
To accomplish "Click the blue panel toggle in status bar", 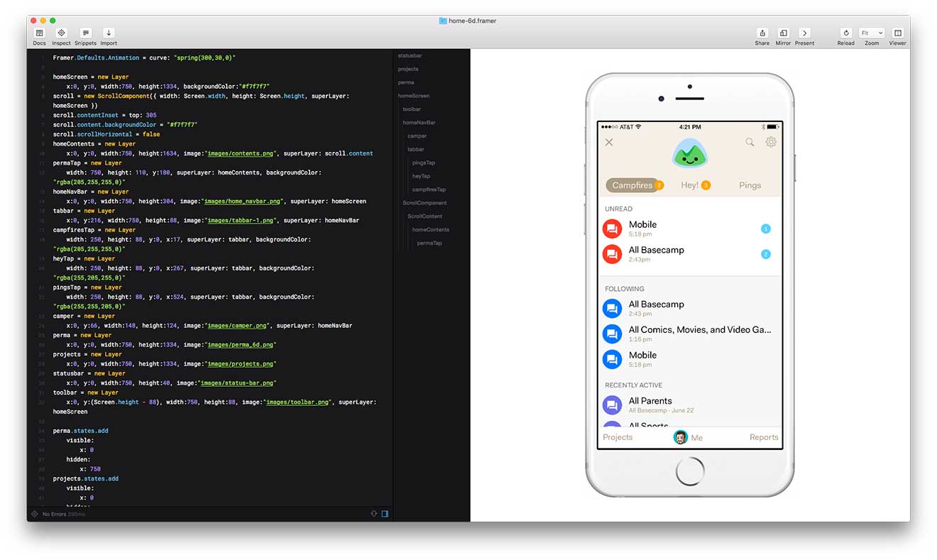I will [385, 514].
